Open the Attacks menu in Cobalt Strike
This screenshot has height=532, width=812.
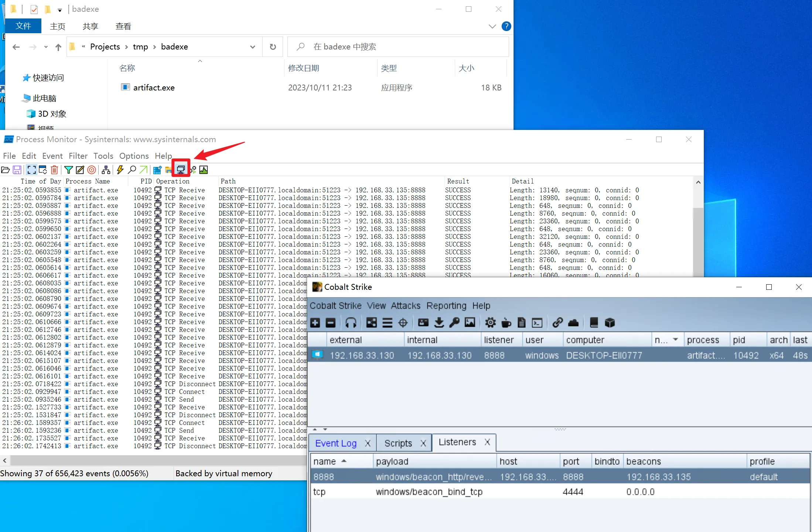405,306
